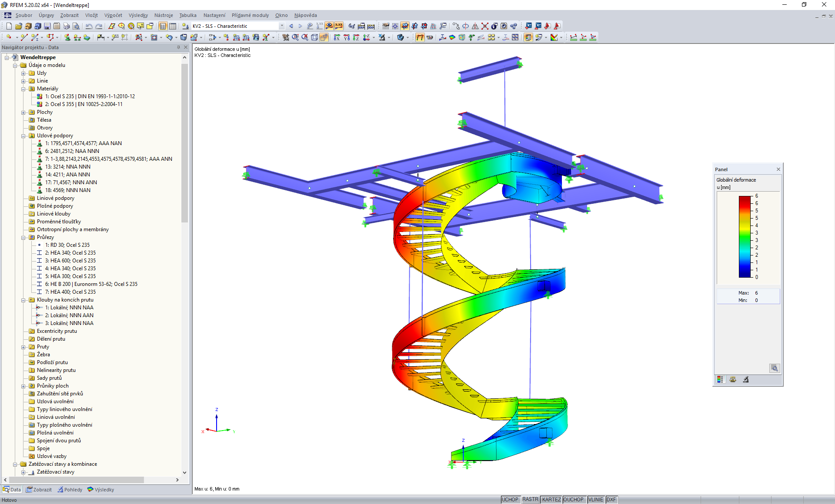Click the view in X direction icon
Viewport: 835px width, 504px height.
click(337, 37)
